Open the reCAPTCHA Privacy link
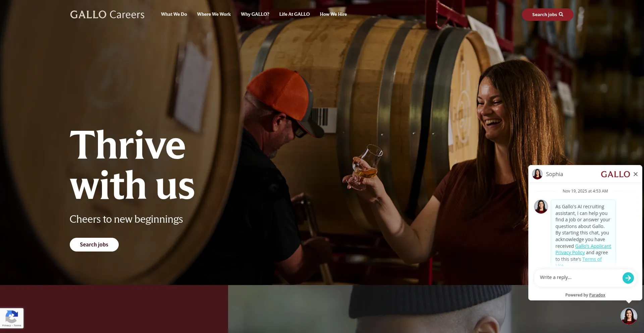The height and width of the screenshot is (333, 644). [x=6, y=325]
